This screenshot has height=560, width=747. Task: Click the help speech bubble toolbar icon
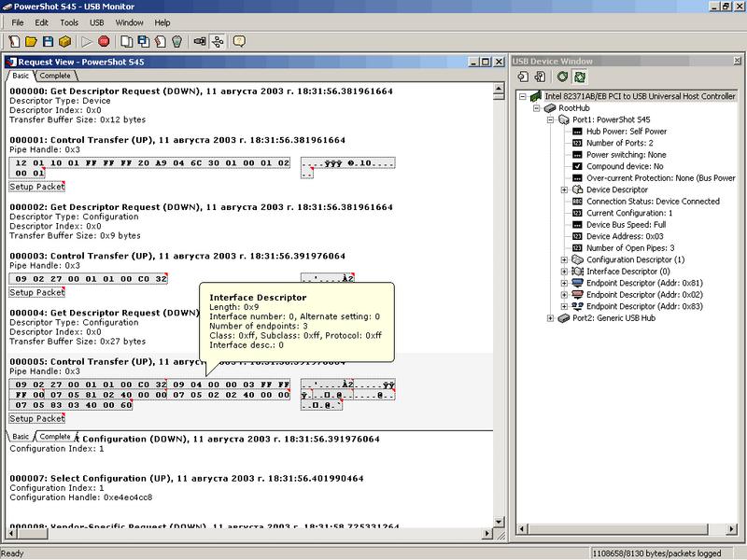click(239, 41)
